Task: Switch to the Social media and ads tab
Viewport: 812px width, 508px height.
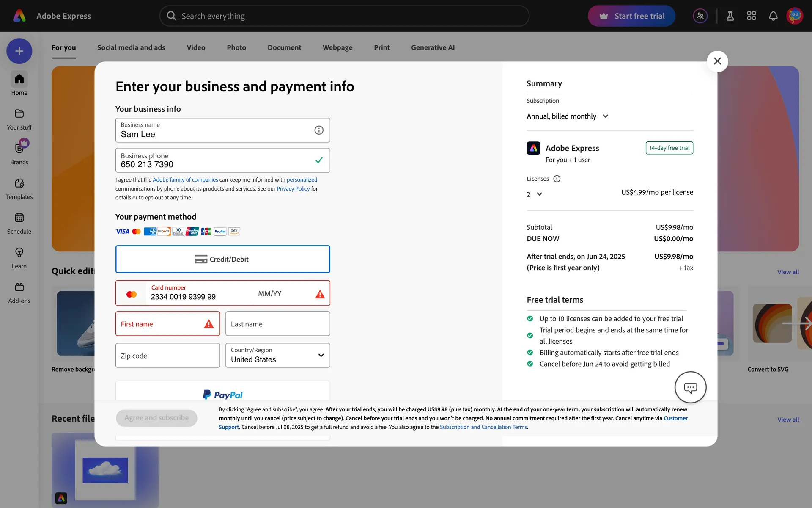Action: coord(131,47)
